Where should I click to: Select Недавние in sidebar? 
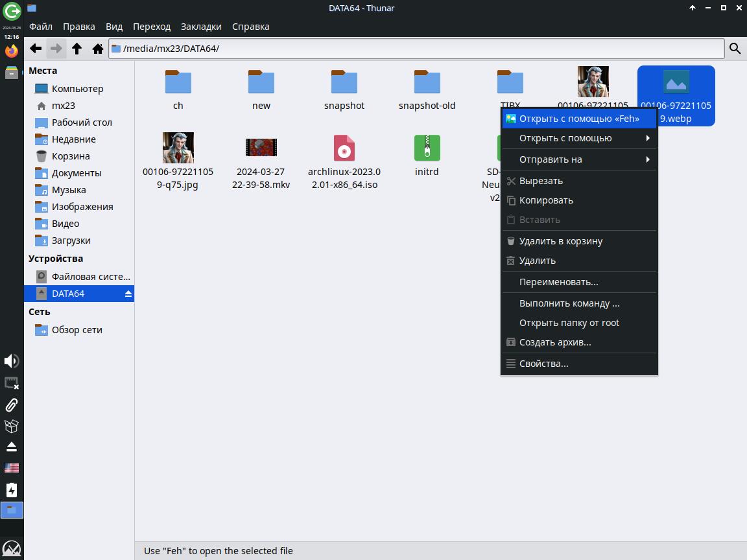(x=79, y=139)
